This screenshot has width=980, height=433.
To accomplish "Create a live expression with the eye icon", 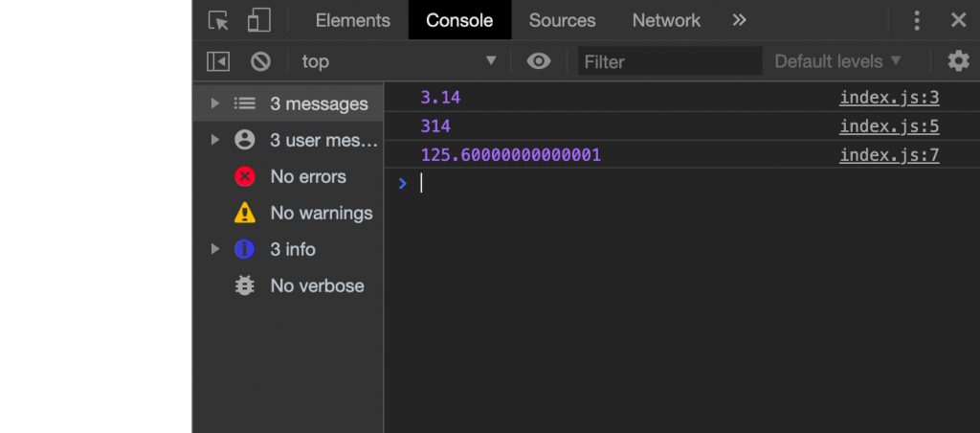I will click(540, 61).
